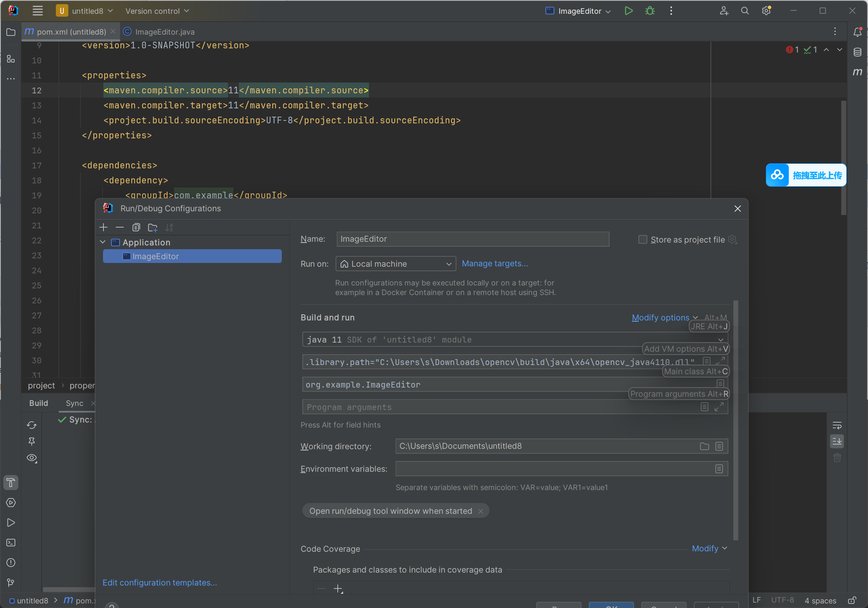Toggle soft-wrap icon in Build output
Screen dimensions: 868x608
(837, 425)
